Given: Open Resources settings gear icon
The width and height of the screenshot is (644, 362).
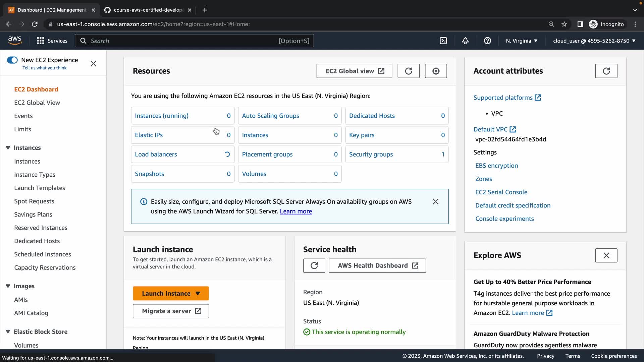Looking at the screenshot, I should [436, 71].
